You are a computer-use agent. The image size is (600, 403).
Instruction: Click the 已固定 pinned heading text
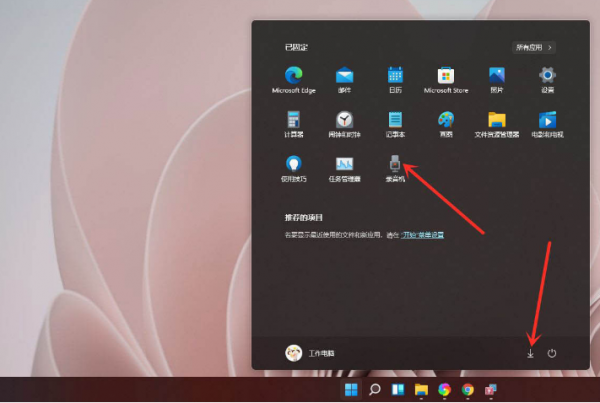tap(296, 47)
